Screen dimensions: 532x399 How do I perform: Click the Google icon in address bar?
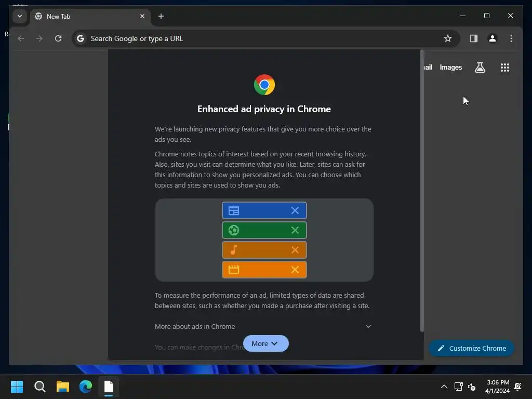click(81, 38)
